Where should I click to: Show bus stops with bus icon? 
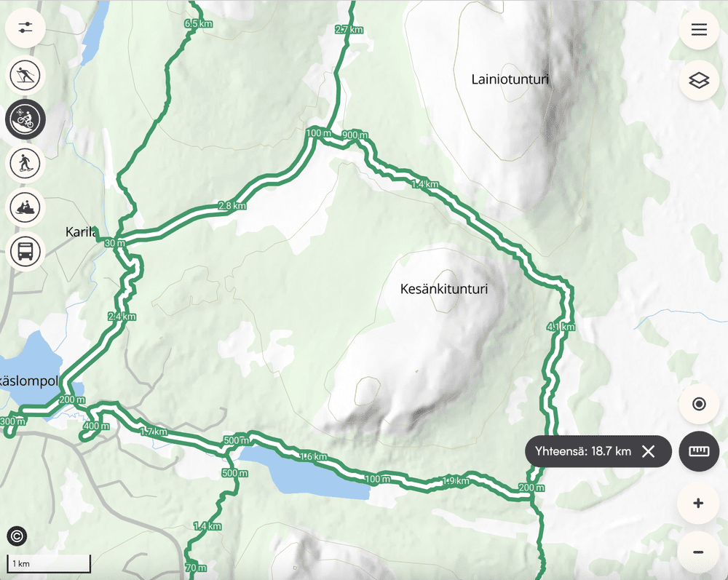[x=25, y=251]
